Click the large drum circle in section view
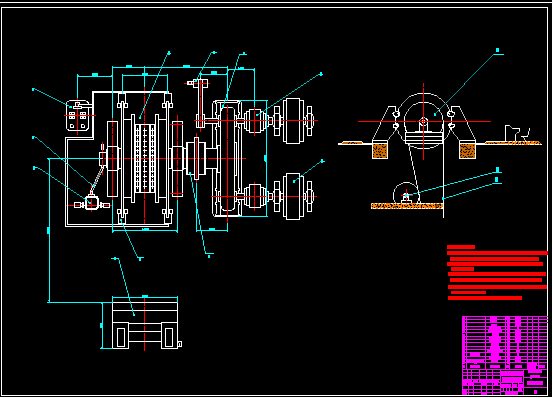553x398 pixels. (x=424, y=121)
